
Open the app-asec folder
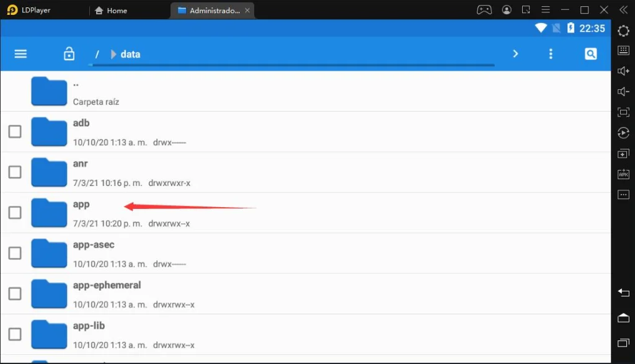pos(305,254)
